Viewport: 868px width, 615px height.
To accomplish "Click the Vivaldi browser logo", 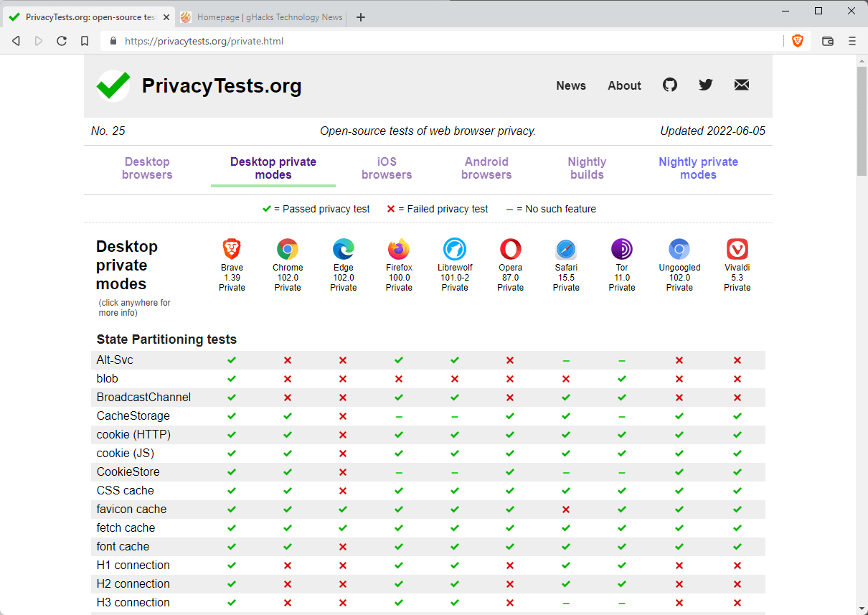I will (x=737, y=249).
